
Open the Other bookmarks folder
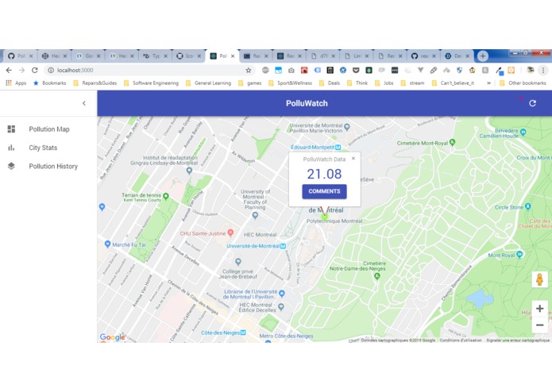click(523, 83)
